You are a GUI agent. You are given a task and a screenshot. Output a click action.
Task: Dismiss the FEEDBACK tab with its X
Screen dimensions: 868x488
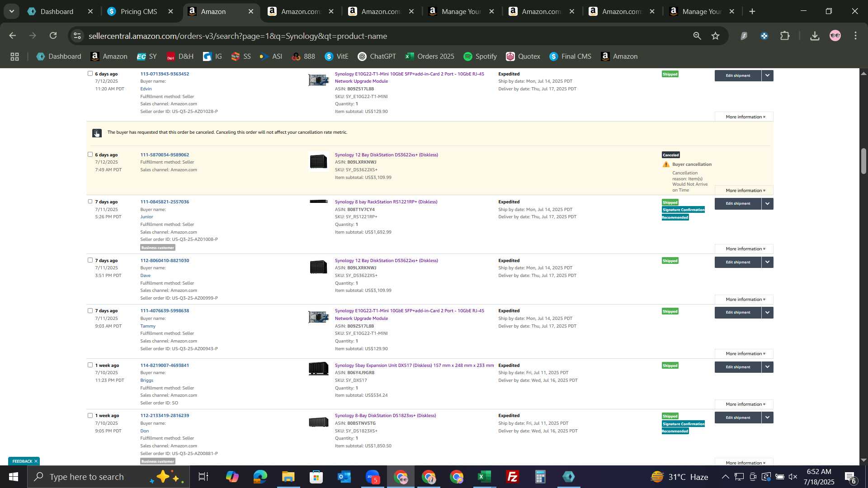coord(36,461)
